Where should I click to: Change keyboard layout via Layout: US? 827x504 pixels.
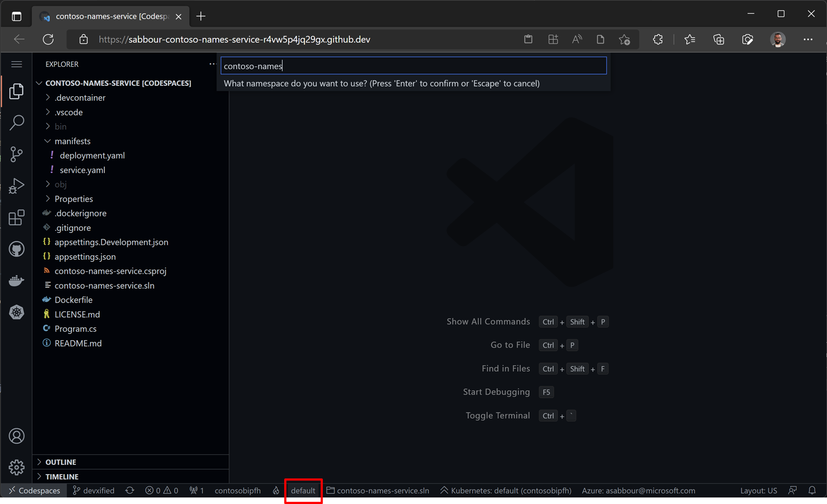(x=758, y=490)
